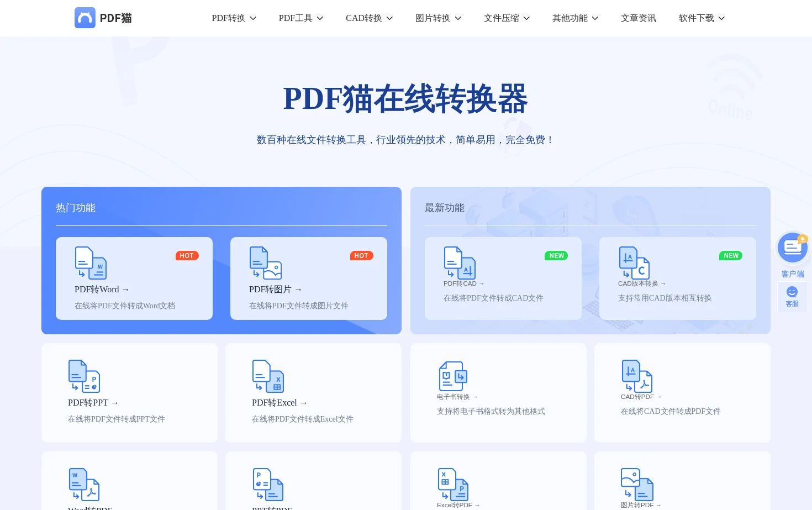
Task: Open the Word转PDF file icon
Action: coord(84,485)
